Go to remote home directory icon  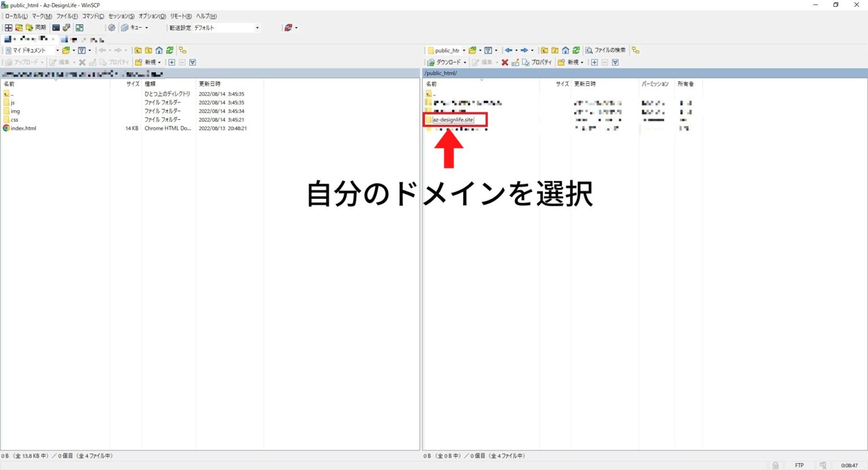pos(565,50)
